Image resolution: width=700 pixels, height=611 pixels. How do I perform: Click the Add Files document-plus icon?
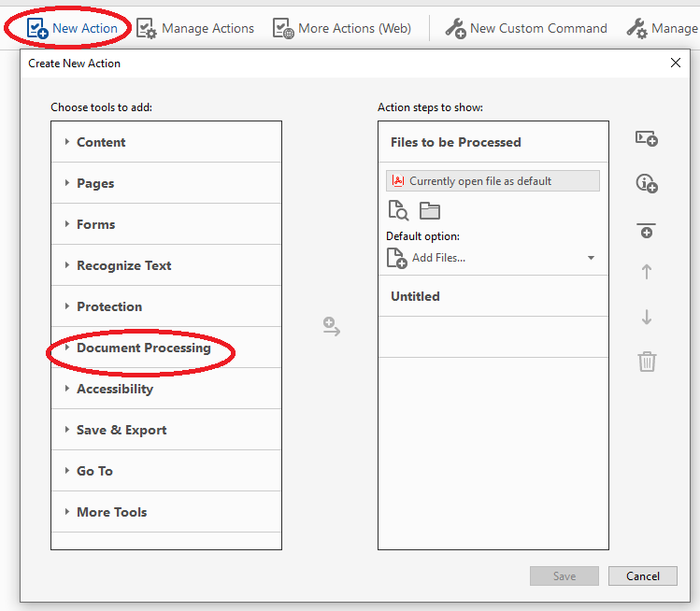[397, 258]
